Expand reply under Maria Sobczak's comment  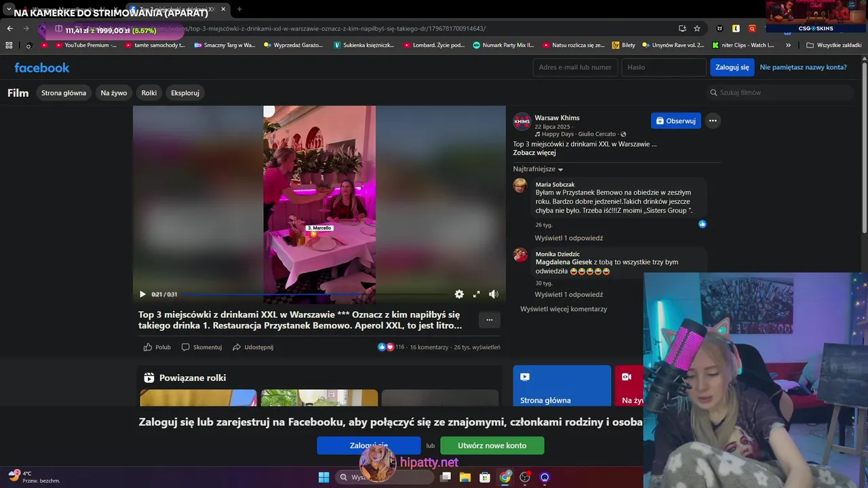coord(568,238)
